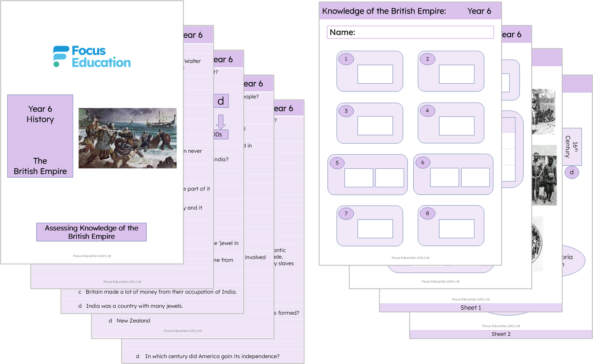Click the Focus Education logo
This screenshot has width=593, height=364.
(x=92, y=57)
